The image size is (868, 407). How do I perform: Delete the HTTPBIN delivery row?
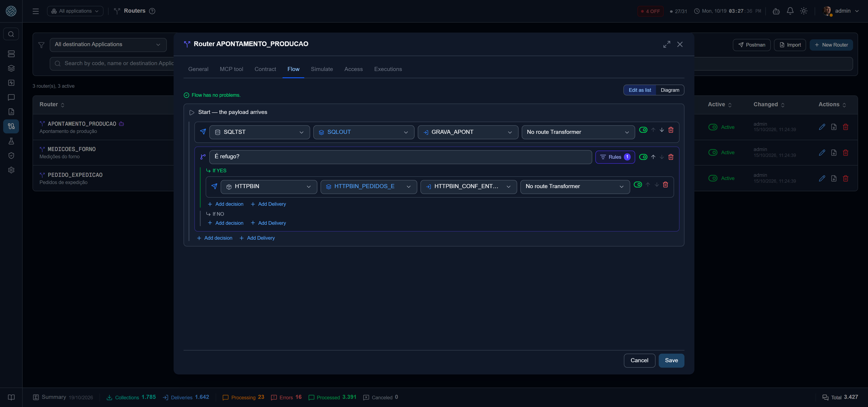coord(665,185)
